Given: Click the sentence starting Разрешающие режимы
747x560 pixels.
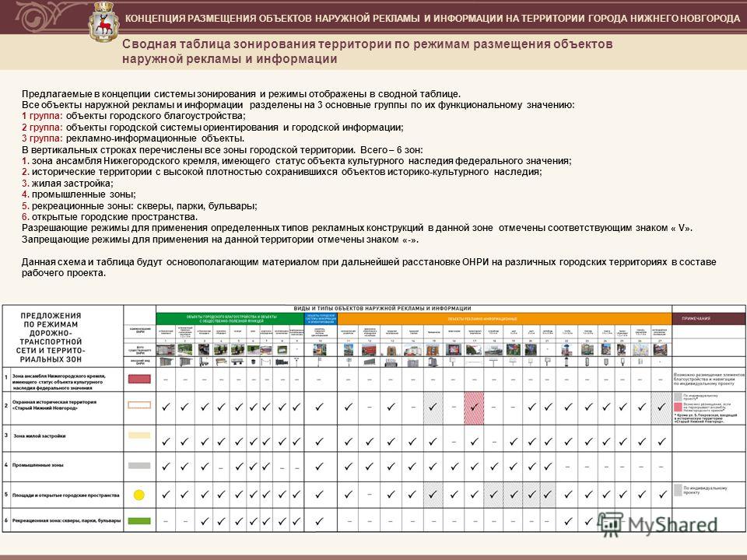Looking at the screenshot, I should 357,228.
